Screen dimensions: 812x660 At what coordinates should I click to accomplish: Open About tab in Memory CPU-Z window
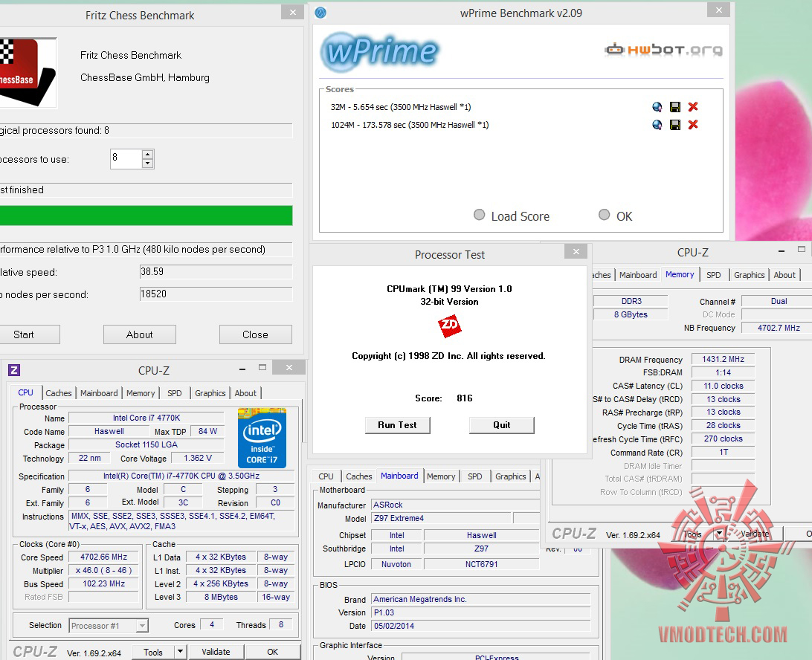784,275
